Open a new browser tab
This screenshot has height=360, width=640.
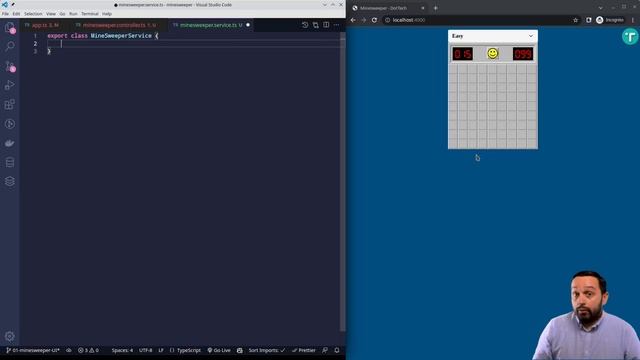tap(436, 8)
